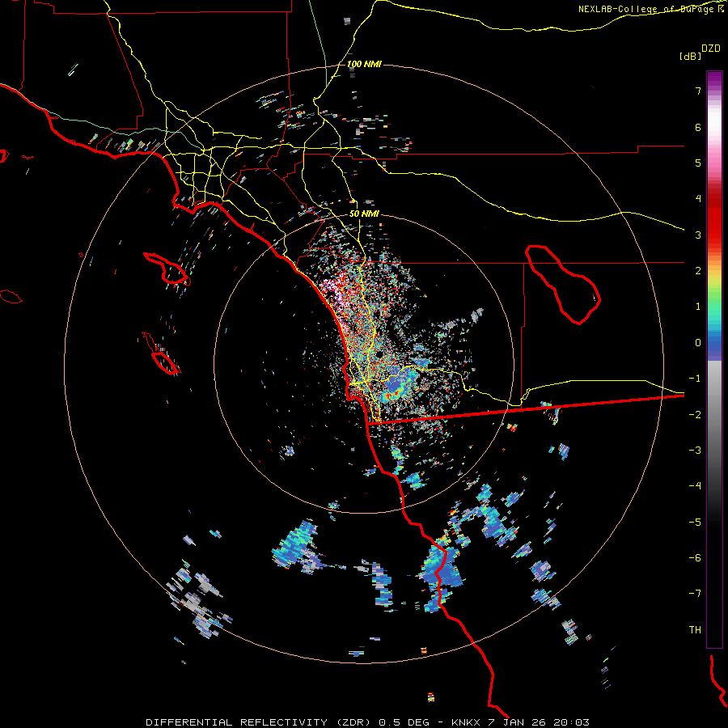Click the ZDR color scale bar
The image size is (728, 728).
pos(714,359)
